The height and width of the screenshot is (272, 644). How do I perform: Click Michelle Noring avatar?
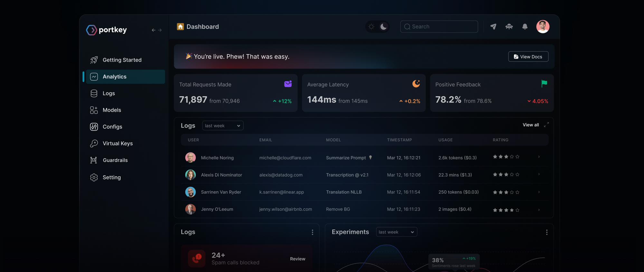pyautogui.click(x=190, y=158)
